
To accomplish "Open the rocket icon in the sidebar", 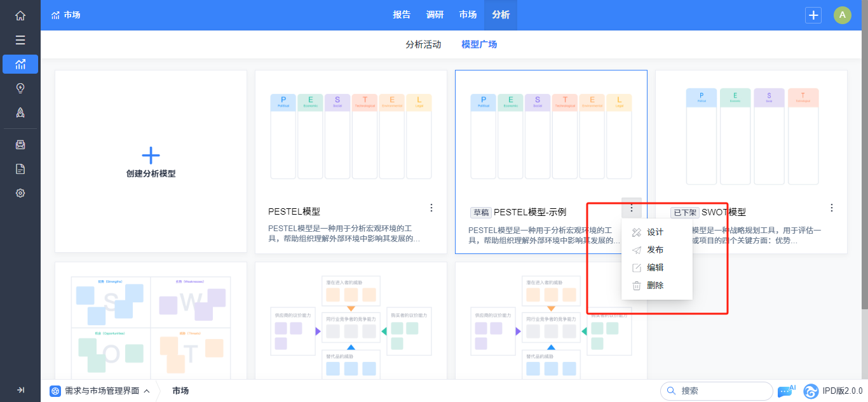I will (x=20, y=112).
